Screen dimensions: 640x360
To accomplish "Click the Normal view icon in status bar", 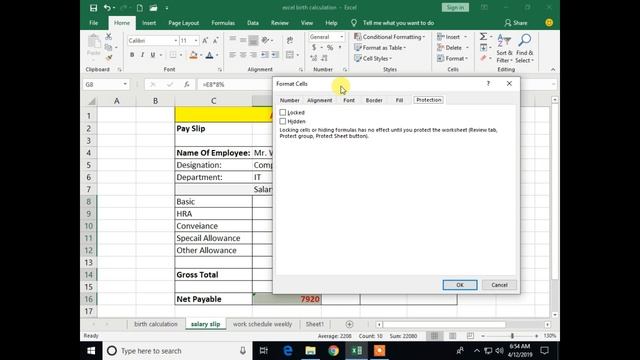I will click(x=434, y=336).
